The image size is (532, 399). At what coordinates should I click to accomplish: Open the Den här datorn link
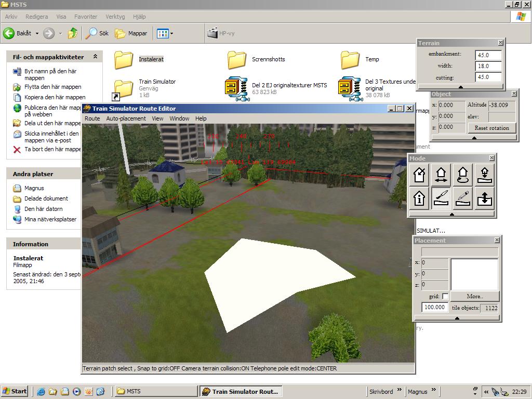tap(44, 209)
